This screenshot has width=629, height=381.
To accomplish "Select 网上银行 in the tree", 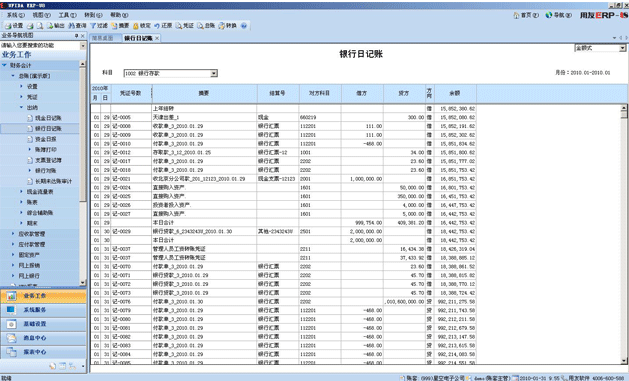I will (29, 276).
